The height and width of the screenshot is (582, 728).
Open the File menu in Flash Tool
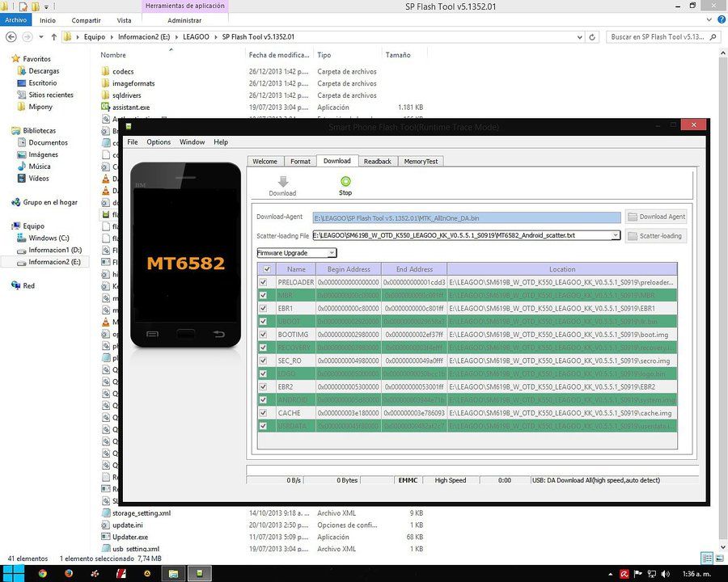click(133, 142)
